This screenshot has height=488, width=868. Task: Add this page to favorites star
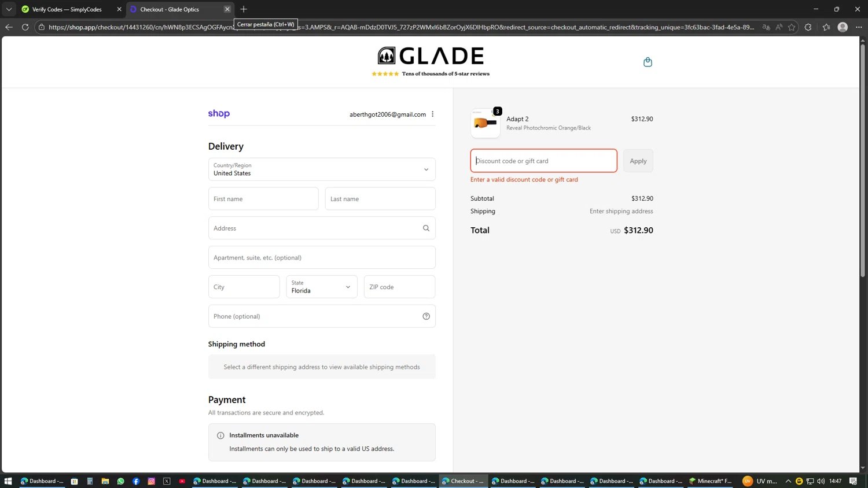[x=792, y=27]
